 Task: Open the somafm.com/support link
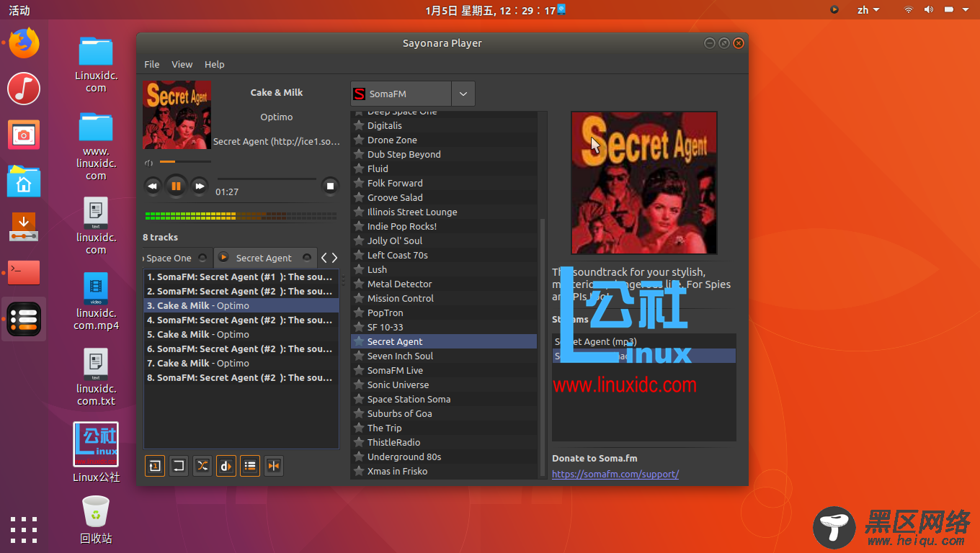pos(615,474)
